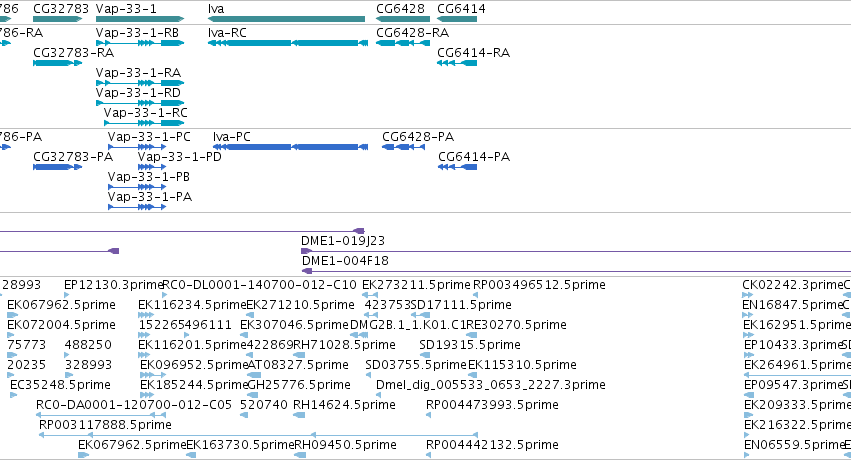The width and height of the screenshot is (851, 460).
Task: Select the CG32783-PA protein label
Action: (73, 157)
